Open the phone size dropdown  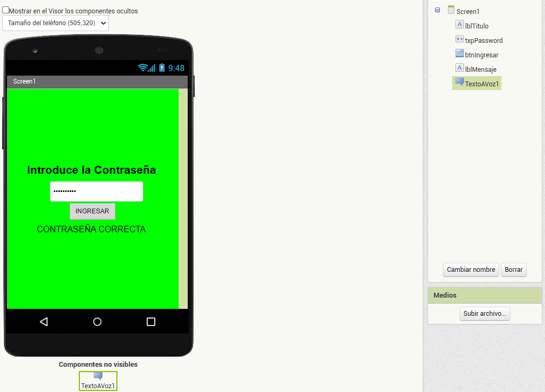(56, 23)
